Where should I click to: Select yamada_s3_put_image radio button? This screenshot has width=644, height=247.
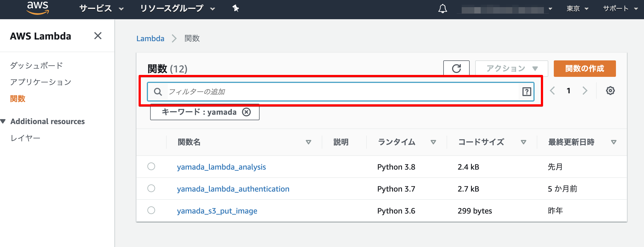[151, 210]
